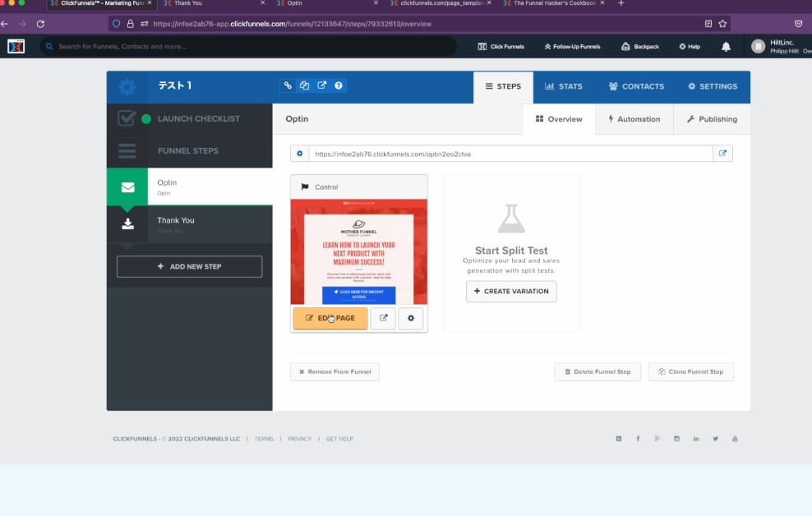
Task: Switch to the STEPS tab
Action: (x=503, y=87)
